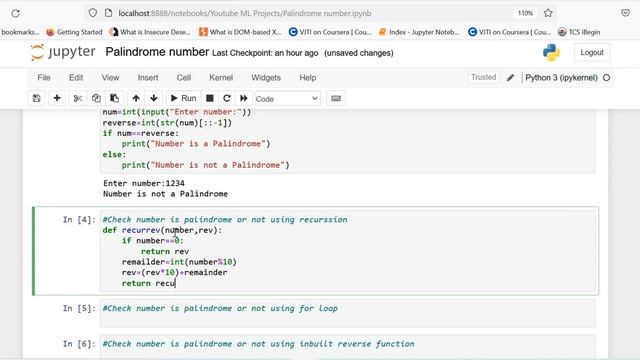Click the Jupyter logo
Viewport: 640px width, 360px height.
pos(63,52)
